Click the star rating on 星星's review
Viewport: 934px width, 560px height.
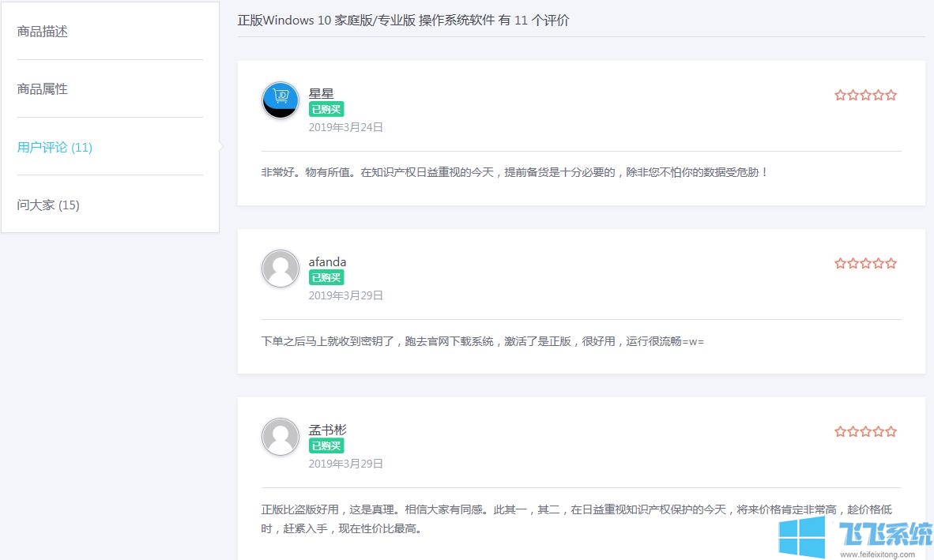click(865, 96)
